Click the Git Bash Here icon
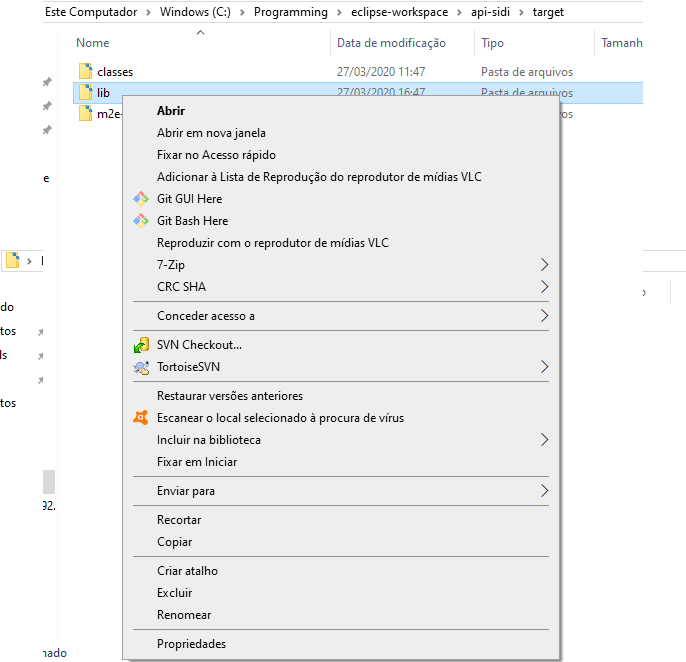 (x=141, y=221)
